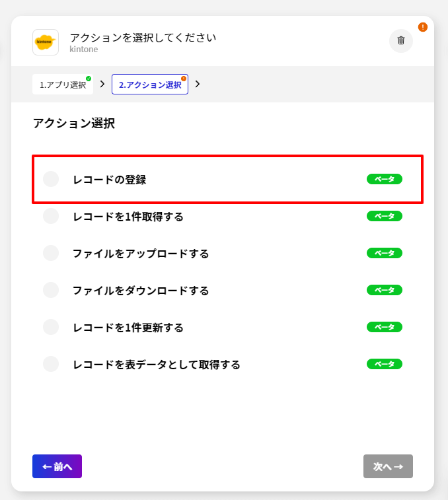Image resolution: width=448 pixels, height=500 pixels.
Task: Click the chevron after アプリ選択 step
Action: [102, 84]
